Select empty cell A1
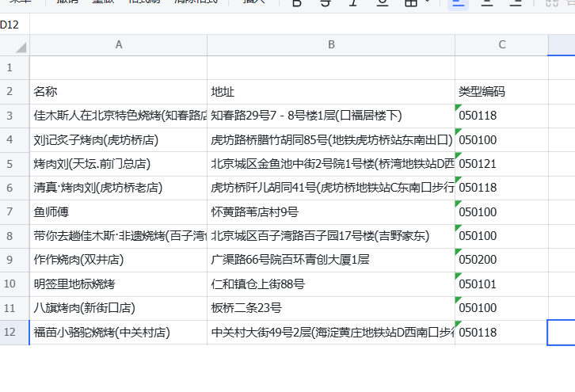This screenshot has width=575, height=392. (x=119, y=68)
